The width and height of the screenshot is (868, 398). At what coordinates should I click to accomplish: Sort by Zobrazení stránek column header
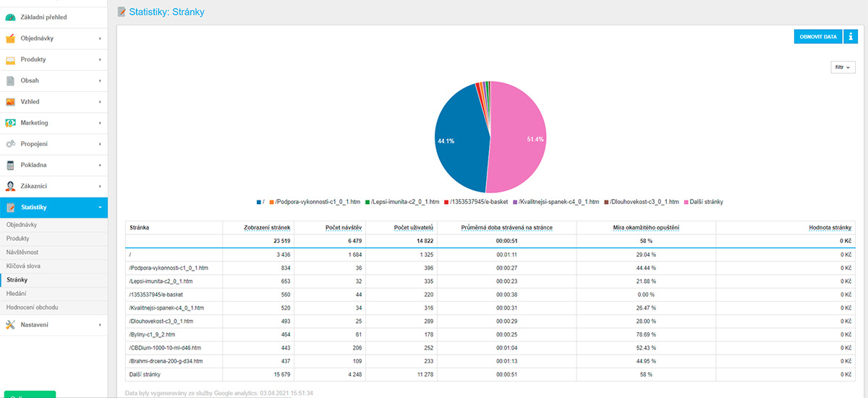pos(267,227)
